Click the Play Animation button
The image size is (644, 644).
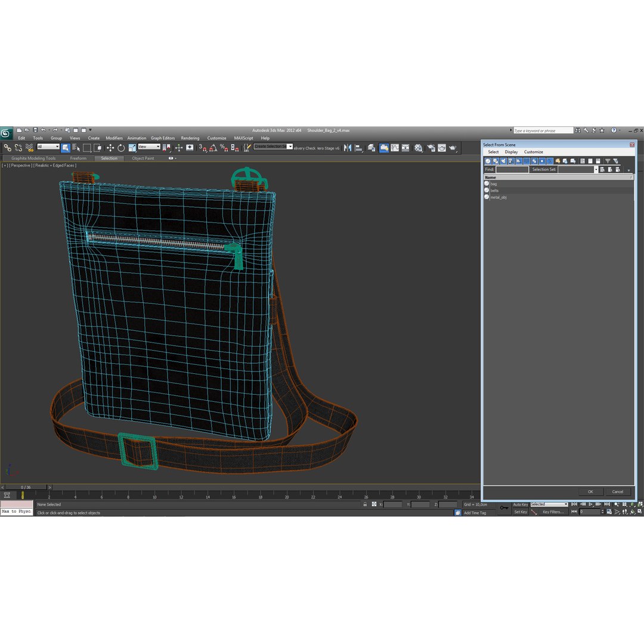pyautogui.click(x=590, y=504)
